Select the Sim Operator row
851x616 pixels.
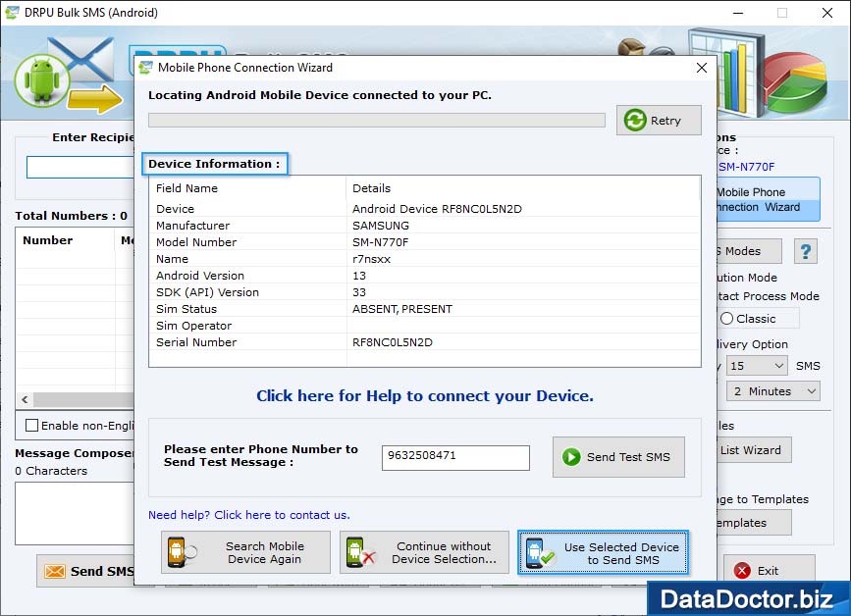[424, 326]
